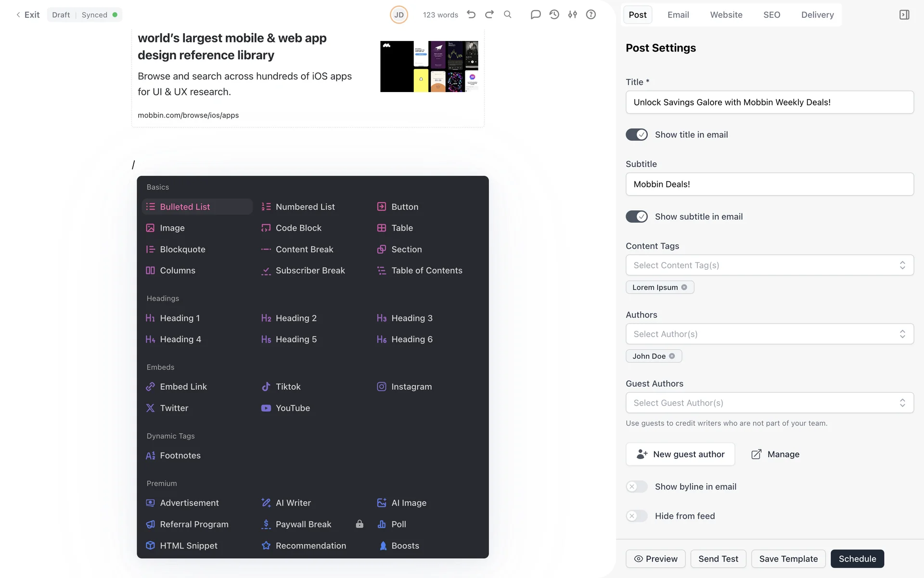The width and height of the screenshot is (924, 578).
Task: Expand the Select Guest Author(s) dropdown
Action: point(769,403)
